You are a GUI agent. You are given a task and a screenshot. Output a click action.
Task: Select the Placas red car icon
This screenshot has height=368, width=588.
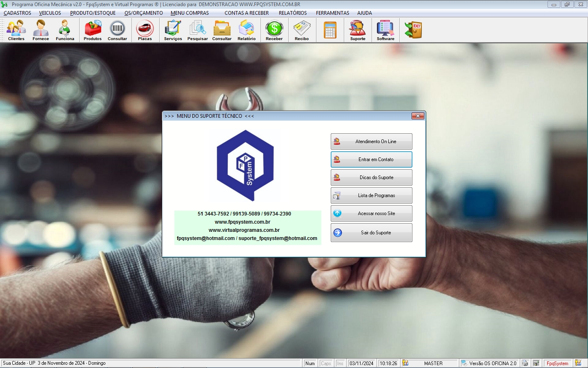coord(145,30)
